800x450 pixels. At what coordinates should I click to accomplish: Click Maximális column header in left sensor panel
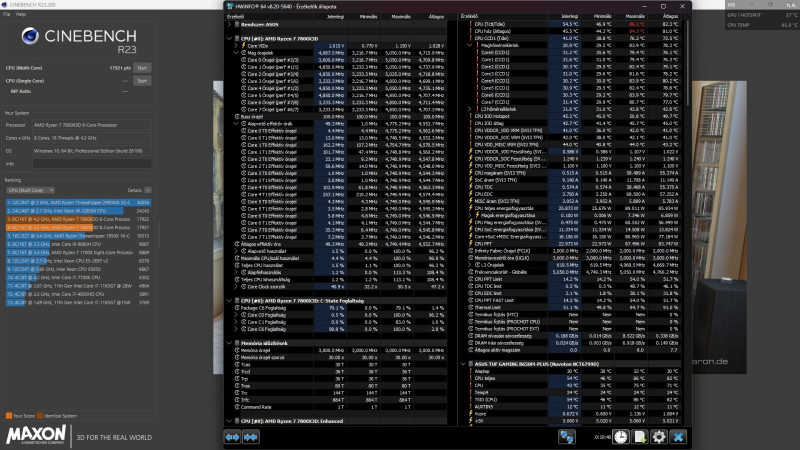pyautogui.click(x=401, y=16)
